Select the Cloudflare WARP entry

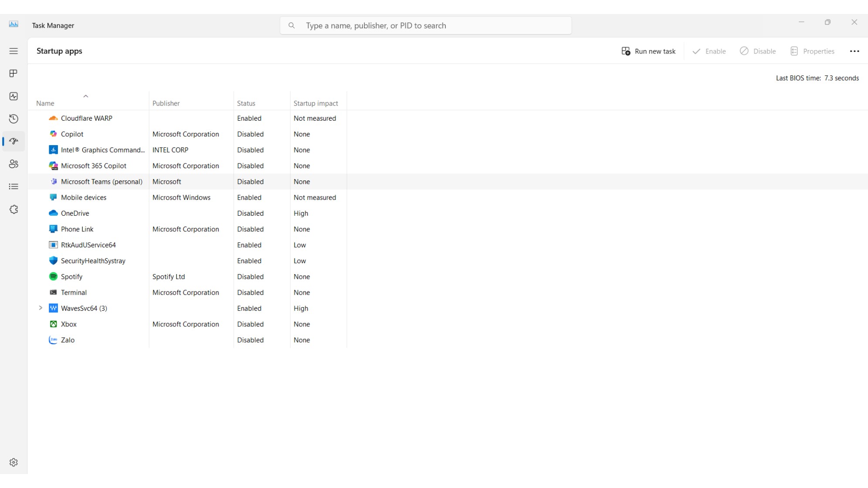87,119
